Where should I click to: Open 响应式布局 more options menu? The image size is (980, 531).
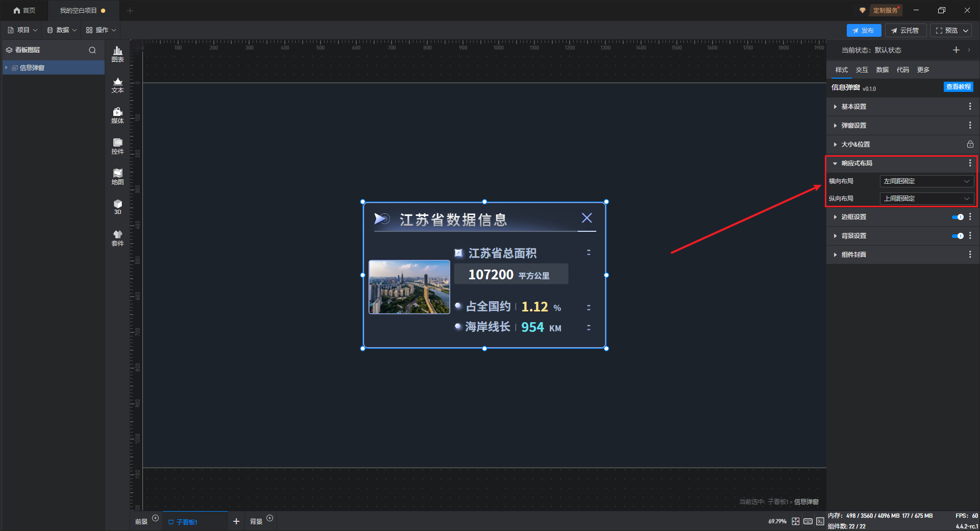pyautogui.click(x=970, y=163)
